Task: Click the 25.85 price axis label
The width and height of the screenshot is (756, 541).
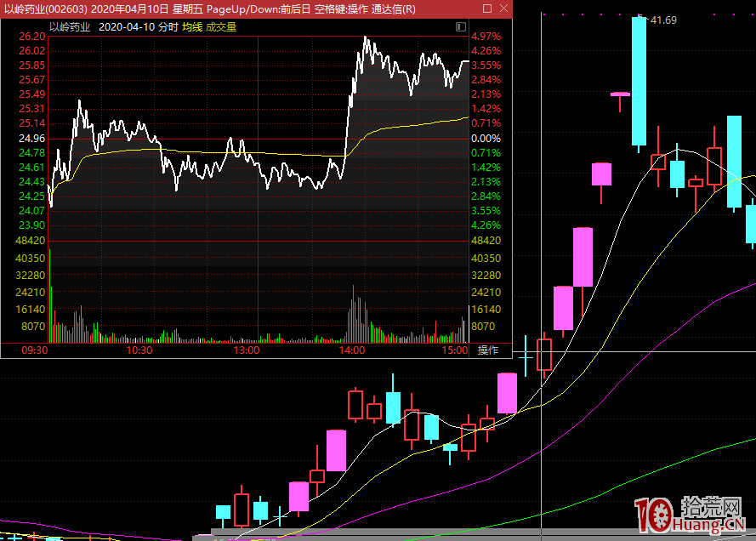Action: [32, 65]
